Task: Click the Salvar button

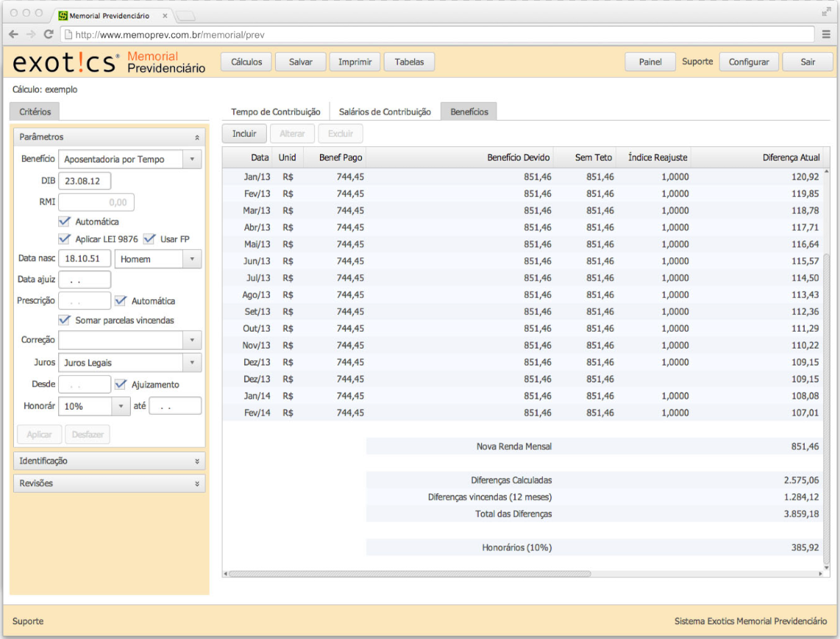Action: tap(300, 63)
